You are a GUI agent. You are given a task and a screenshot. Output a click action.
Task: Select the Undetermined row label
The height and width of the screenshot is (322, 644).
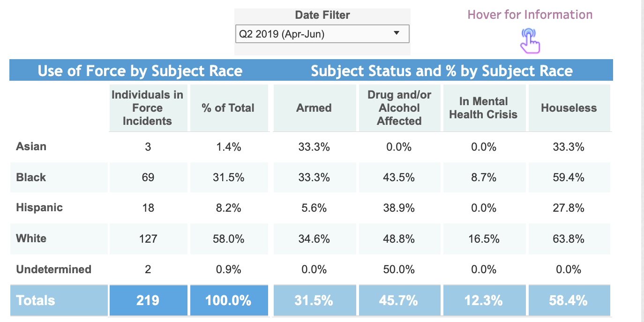53,269
